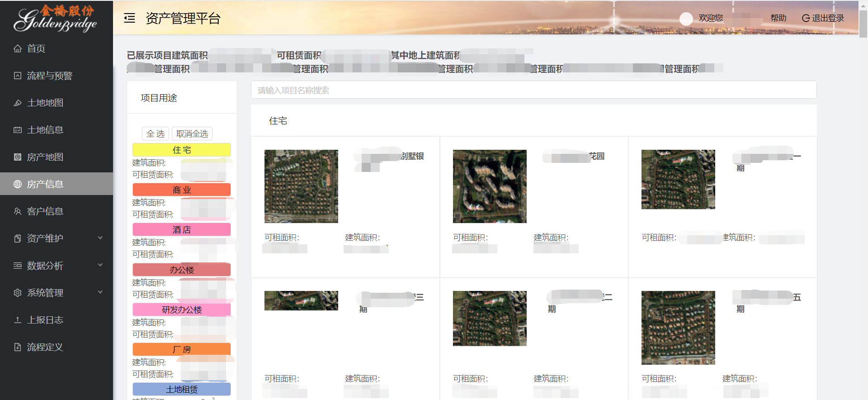The width and height of the screenshot is (868, 400).
Task: Open 客户信息 in the sidebar
Action: tap(57, 211)
